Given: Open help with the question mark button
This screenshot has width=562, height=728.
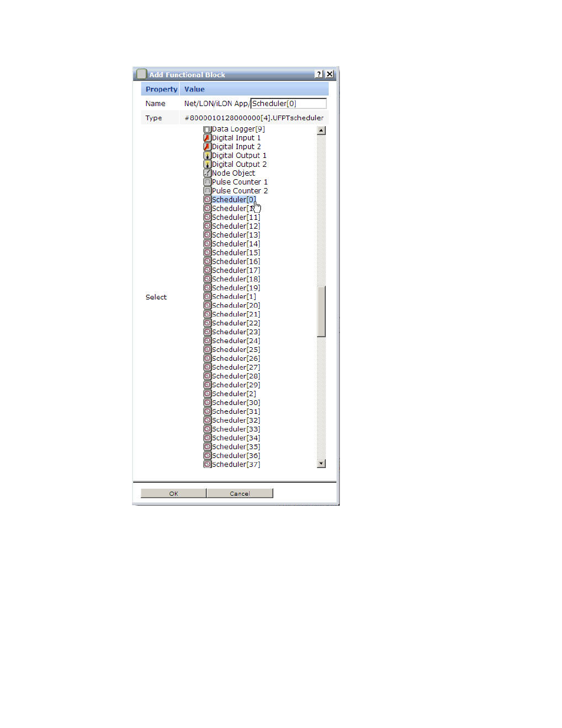Looking at the screenshot, I should click(319, 74).
